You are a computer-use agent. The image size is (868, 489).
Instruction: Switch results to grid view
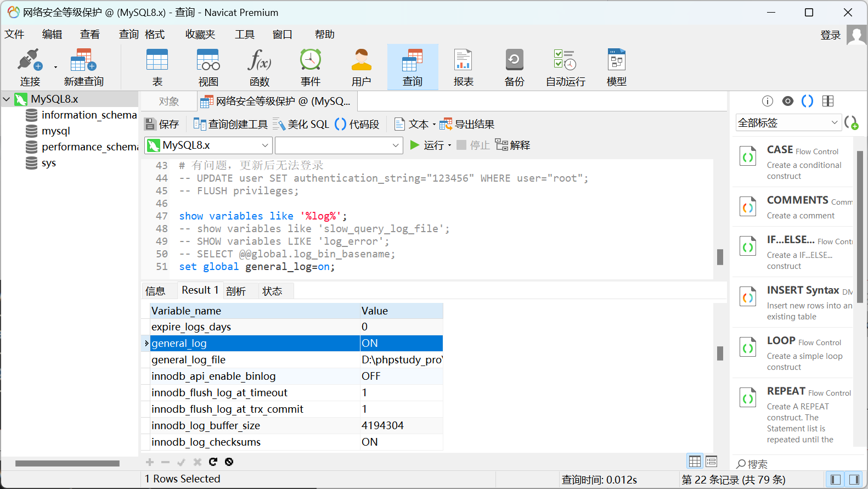point(695,461)
